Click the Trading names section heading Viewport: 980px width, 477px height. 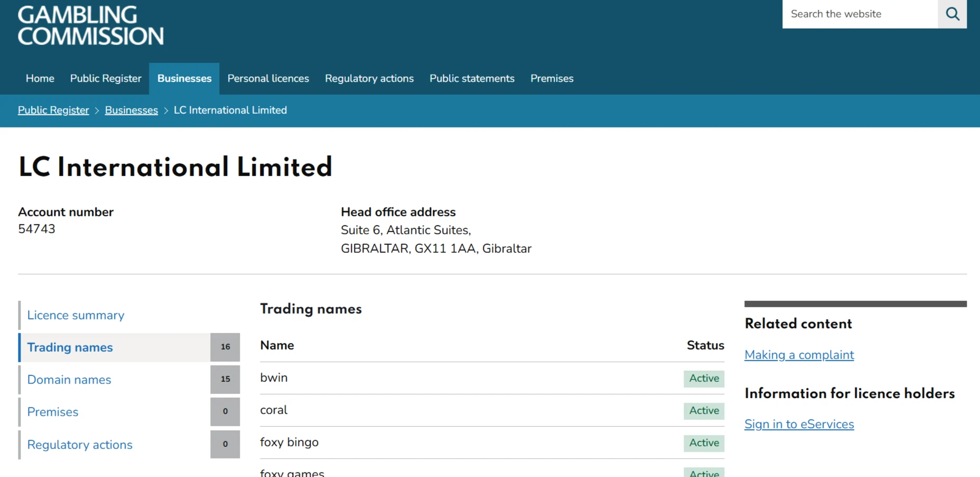(x=311, y=309)
